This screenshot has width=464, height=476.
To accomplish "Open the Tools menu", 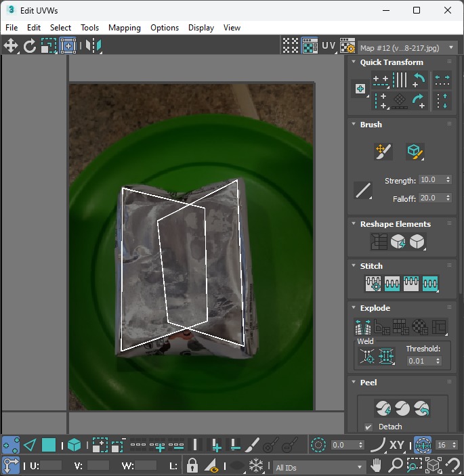I will click(89, 28).
